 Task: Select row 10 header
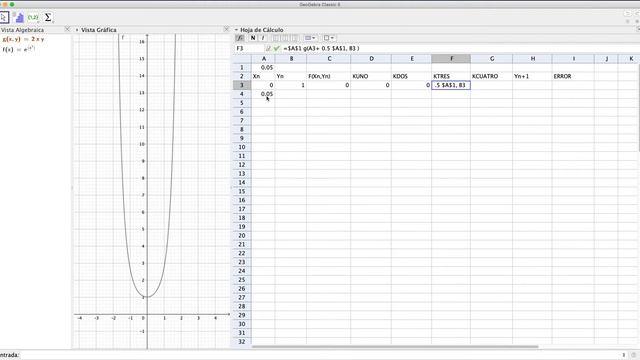click(242, 147)
